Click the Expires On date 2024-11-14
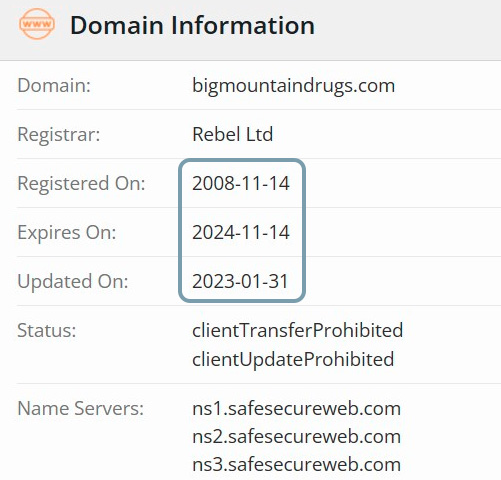This screenshot has width=501, height=480. 241,232
